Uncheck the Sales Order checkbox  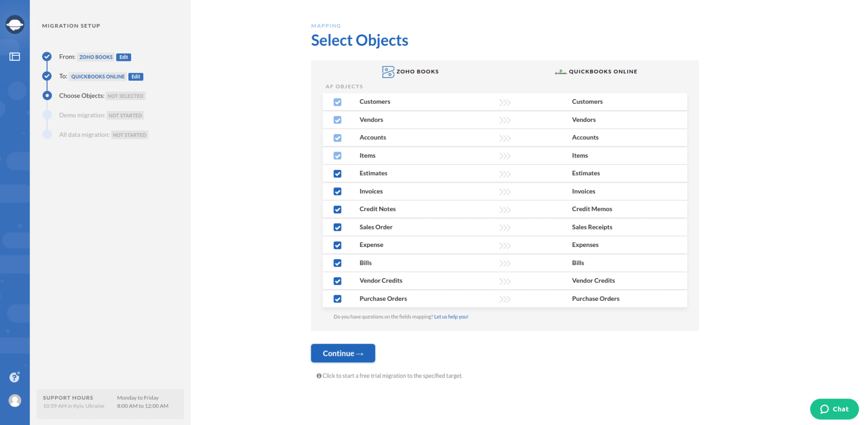pyautogui.click(x=337, y=227)
